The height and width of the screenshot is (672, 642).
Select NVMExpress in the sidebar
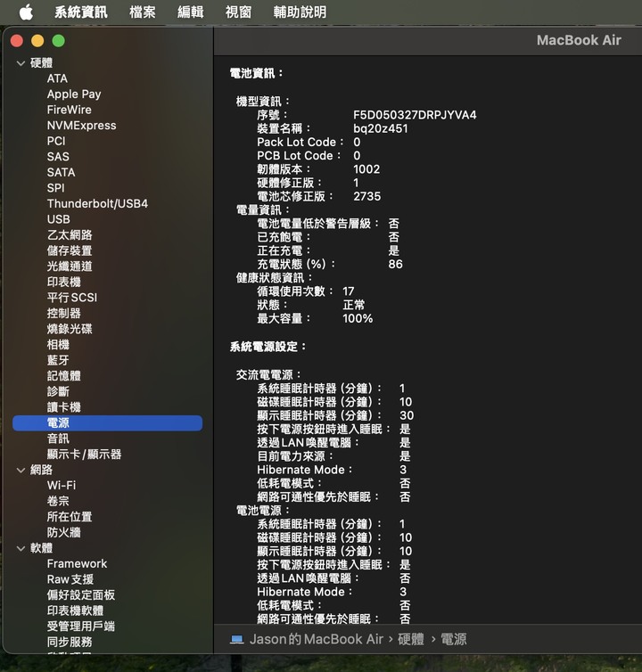coord(81,126)
